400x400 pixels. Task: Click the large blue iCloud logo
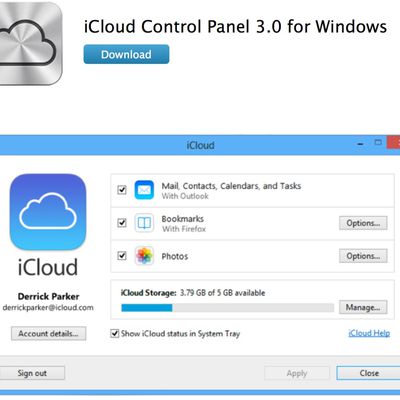pos(48,212)
